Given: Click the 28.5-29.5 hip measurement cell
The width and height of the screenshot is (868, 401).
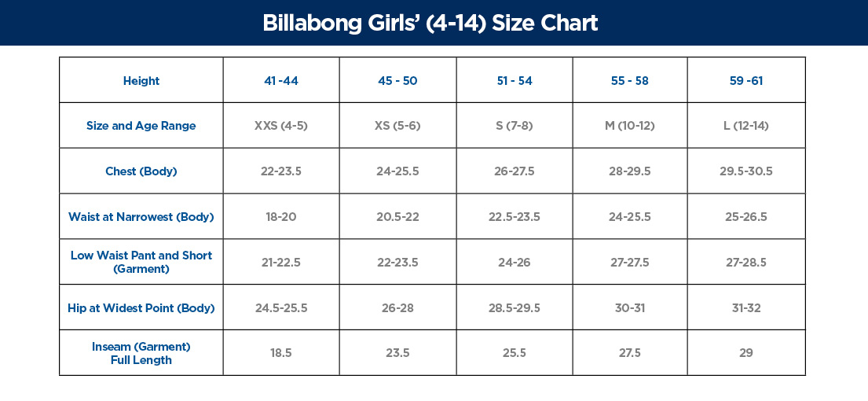Looking at the screenshot, I should 514,307.
